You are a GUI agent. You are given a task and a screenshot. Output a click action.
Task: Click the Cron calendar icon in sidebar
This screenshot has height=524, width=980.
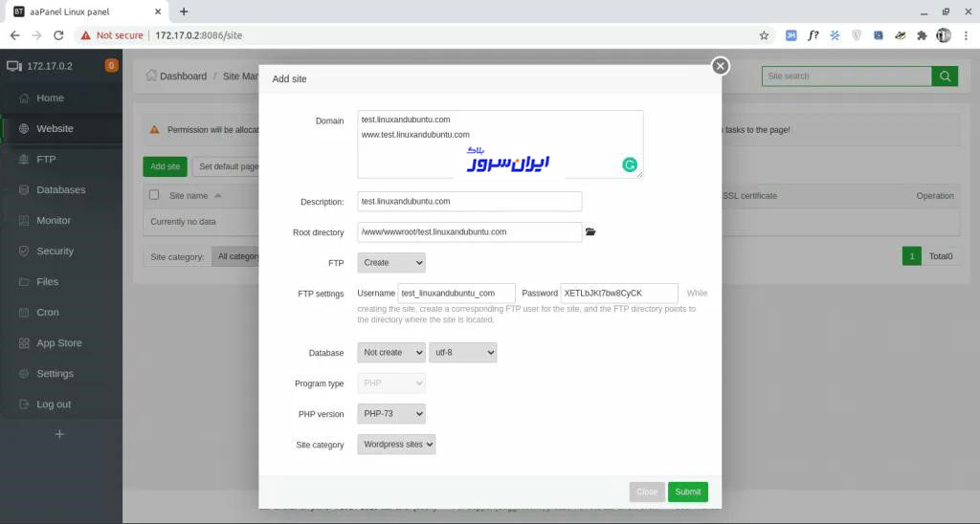(x=24, y=313)
